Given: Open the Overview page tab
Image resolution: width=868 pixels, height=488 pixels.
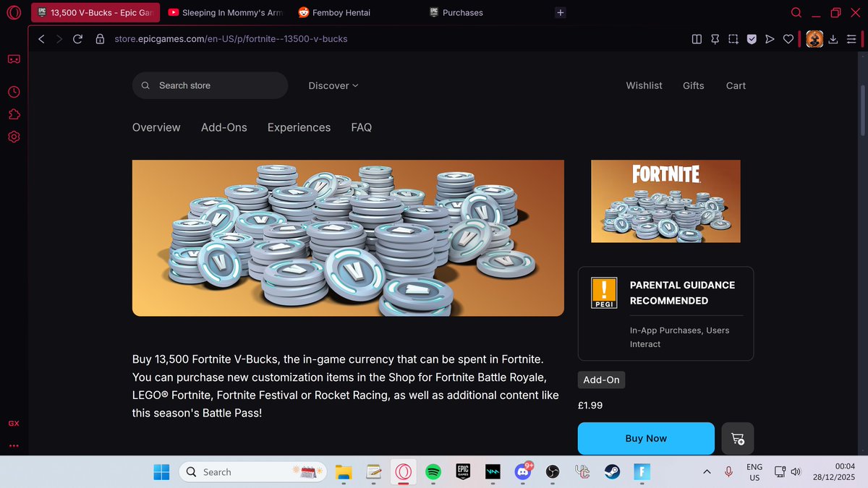Looking at the screenshot, I should coord(156,127).
